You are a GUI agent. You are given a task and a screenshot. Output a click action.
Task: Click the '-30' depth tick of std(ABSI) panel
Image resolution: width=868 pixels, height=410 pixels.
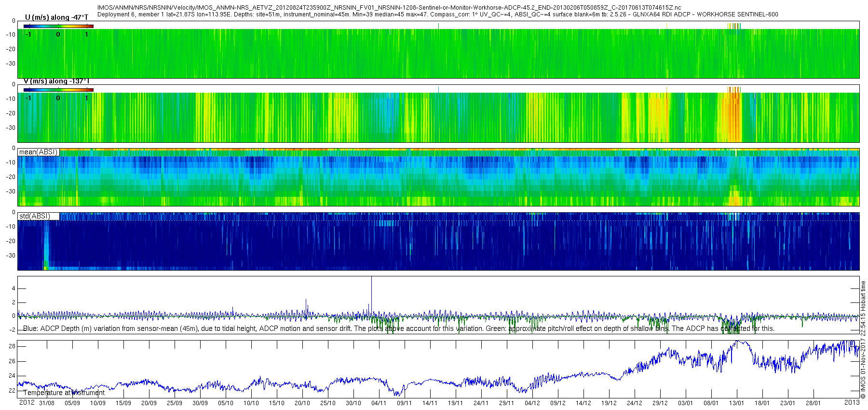click(10, 256)
